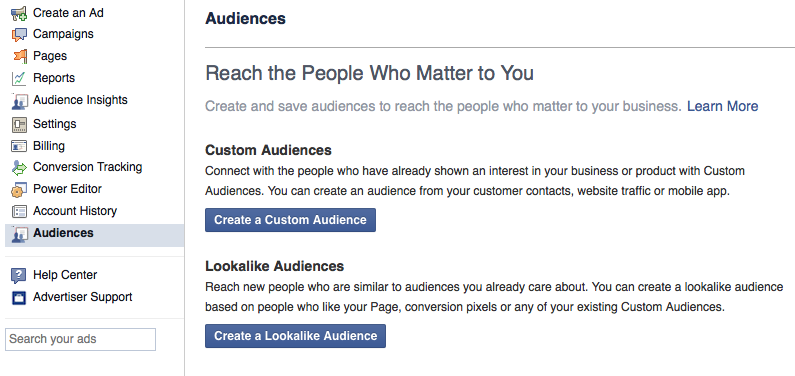The image size is (795, 376).
Task: Focus the Search your ads field
Action: [x=80, y=340]
